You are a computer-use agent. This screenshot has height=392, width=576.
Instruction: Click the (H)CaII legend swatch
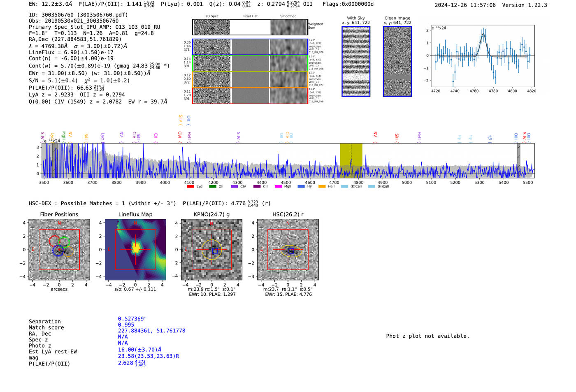click(372, 187)
